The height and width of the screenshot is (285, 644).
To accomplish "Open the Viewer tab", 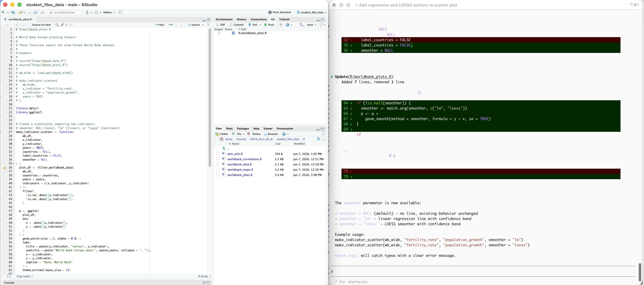I will (x=268, y=128).
